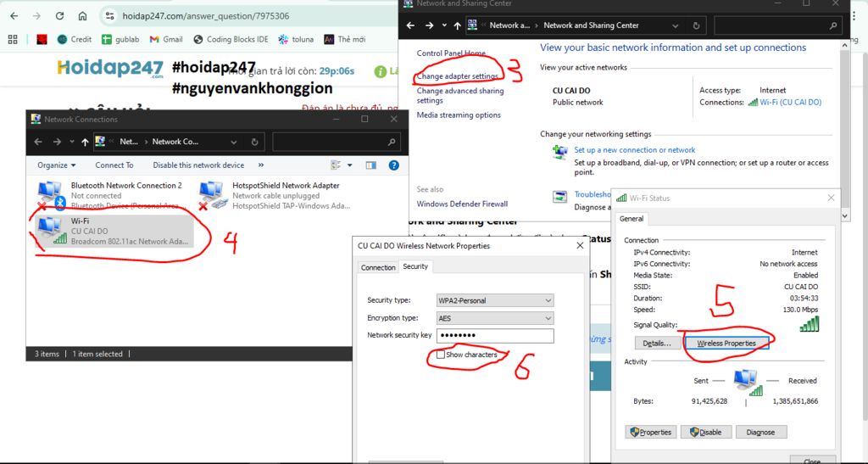Screen dimensions: 868x464
Task: Switch to the Connection tab
Action: (378, 267)
